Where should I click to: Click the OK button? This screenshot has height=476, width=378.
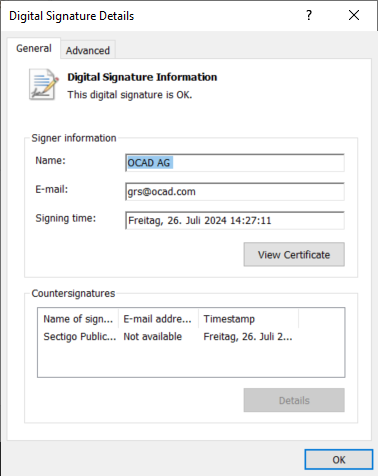pos(339,460)
